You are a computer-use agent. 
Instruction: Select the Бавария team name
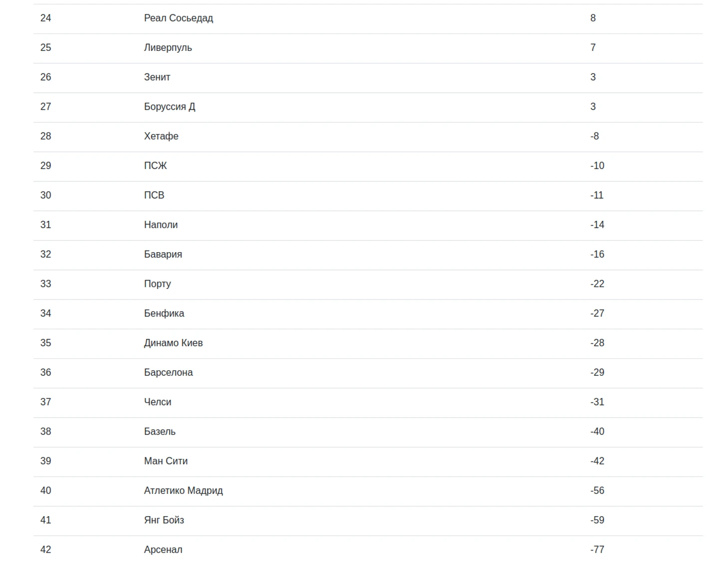(x=163, y=255)
